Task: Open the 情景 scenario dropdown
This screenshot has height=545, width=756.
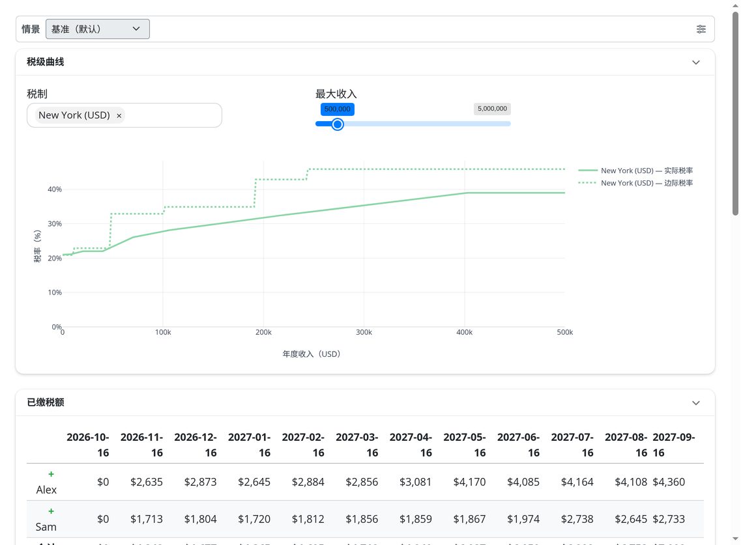Action: 97,29
